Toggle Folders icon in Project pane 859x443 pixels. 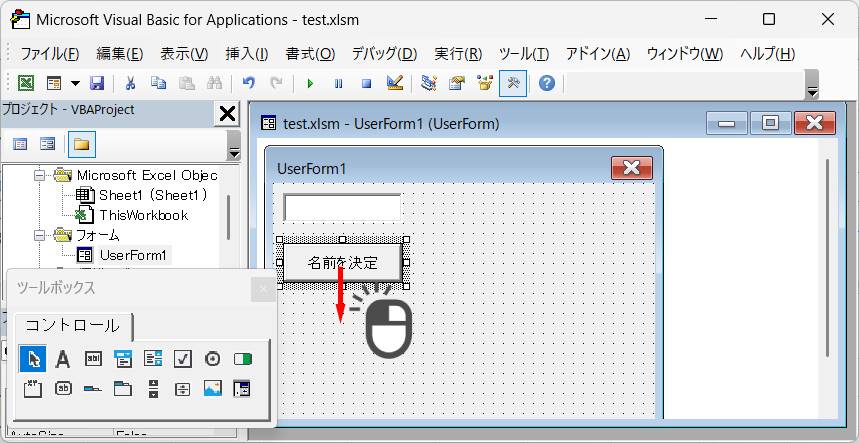(82, 145)
